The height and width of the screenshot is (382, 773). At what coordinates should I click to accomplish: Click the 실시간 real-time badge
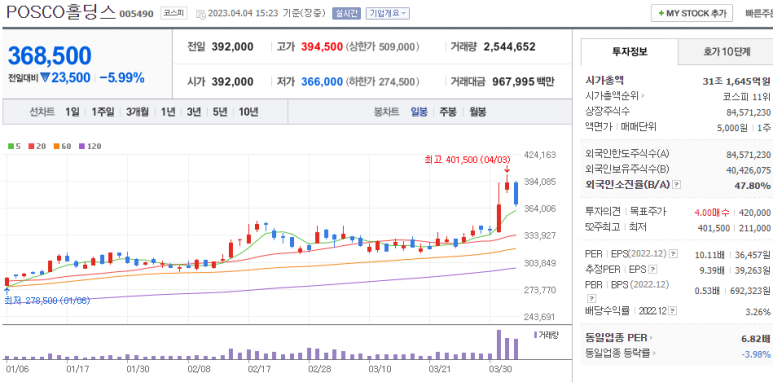[x=347, y=14]
